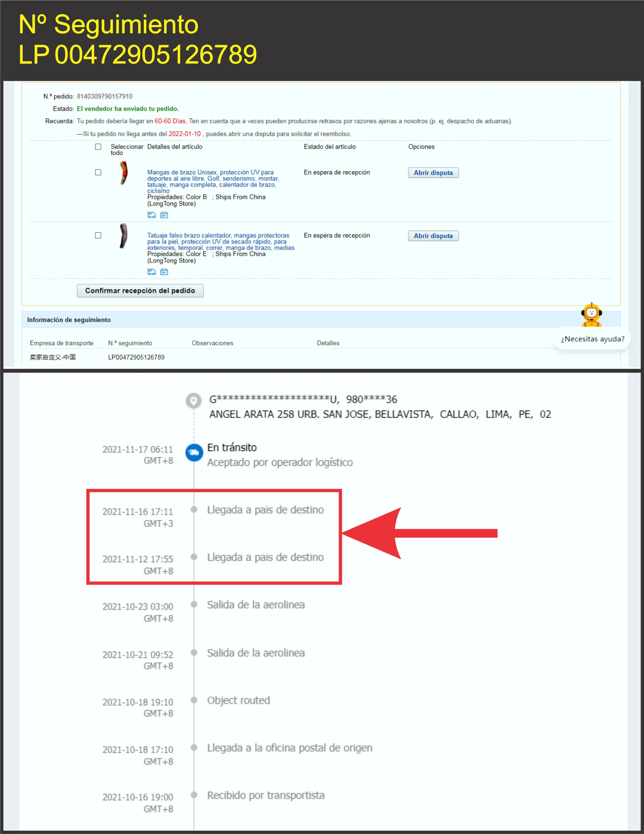Click the 2021-11-16 Llegada a pais de destino marker
Viewport: 644px width, 834px height.
194,509
